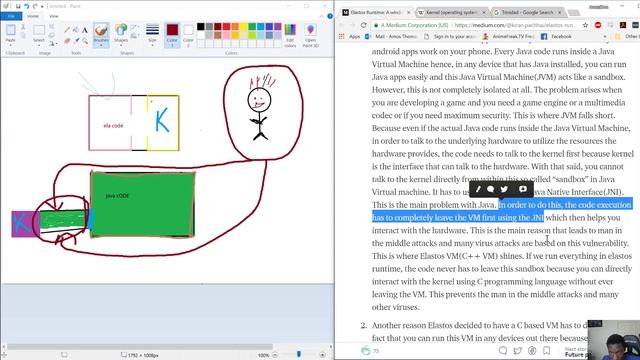Click response bubble in text selection popup

491,189
